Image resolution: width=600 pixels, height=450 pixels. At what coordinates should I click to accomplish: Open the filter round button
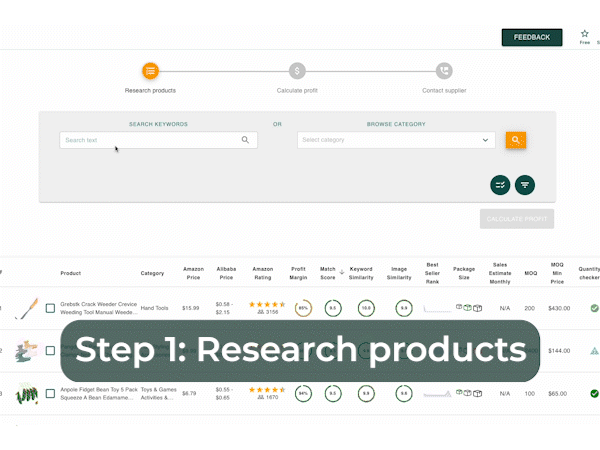click(525, 185)
